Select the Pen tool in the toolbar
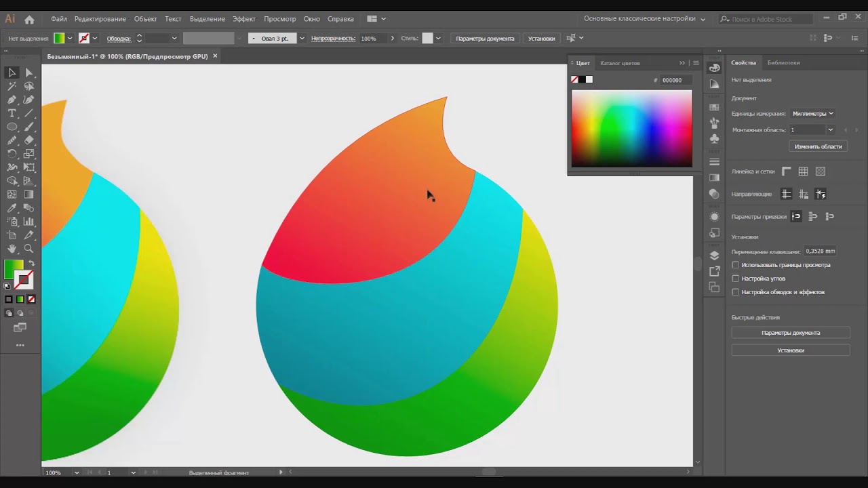The height and width of the screenshot is (488, 868). click(x=12, y=100)
